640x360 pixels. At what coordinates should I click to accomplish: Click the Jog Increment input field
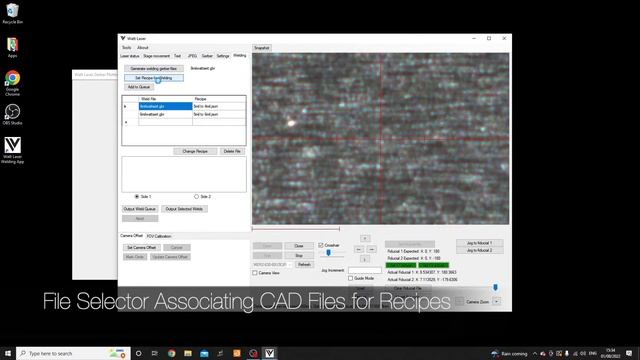tap(364, 270)
